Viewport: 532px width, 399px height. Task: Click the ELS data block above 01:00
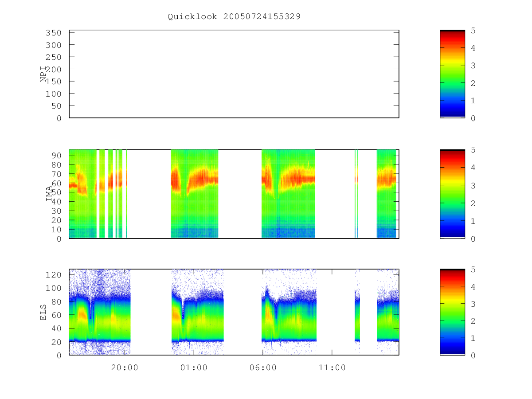(198, 312)
